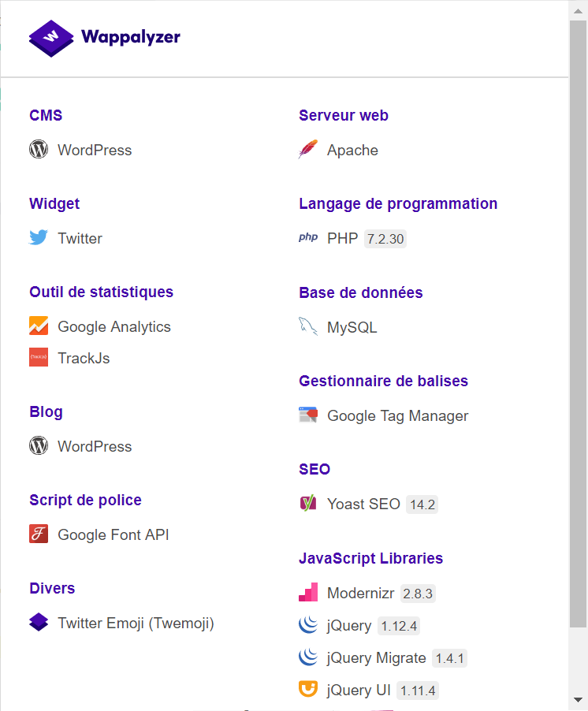Click the Yoast SEO icon
Screen dimensions: 588x711
click(x=308, y=504)
